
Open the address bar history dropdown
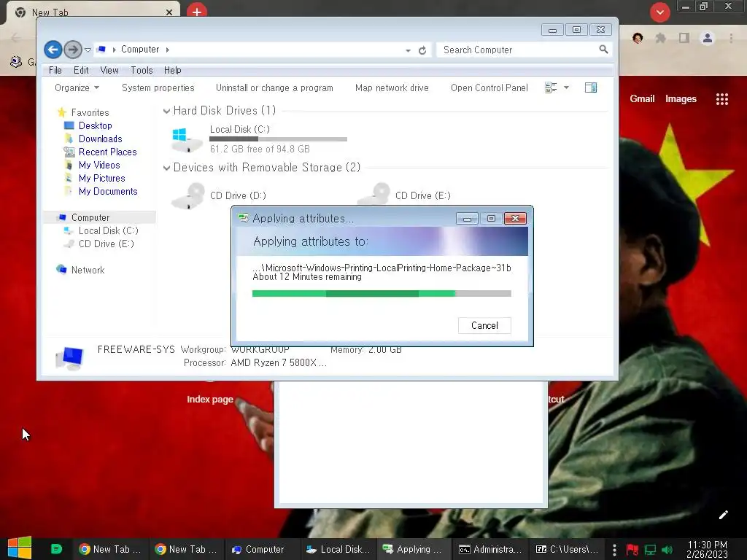click(408, 50)
